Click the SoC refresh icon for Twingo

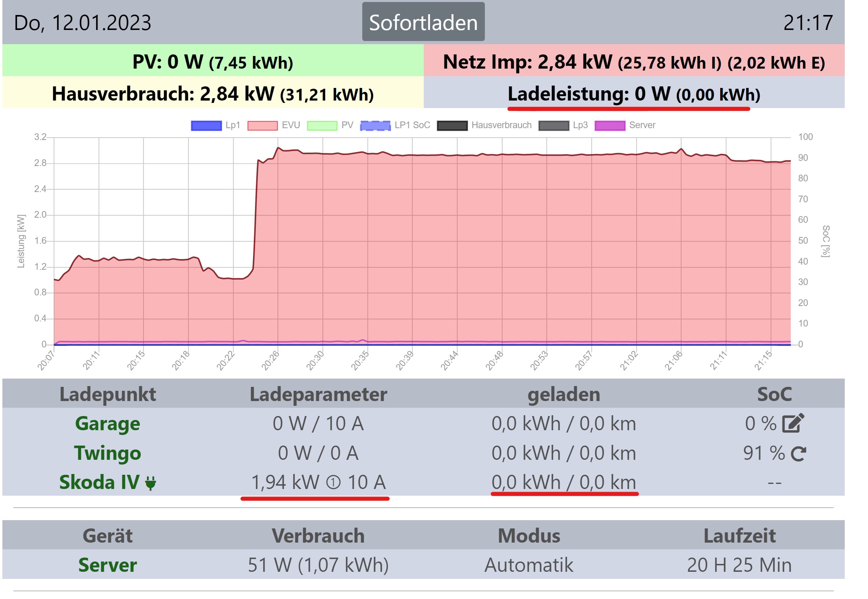click(798, 453)
